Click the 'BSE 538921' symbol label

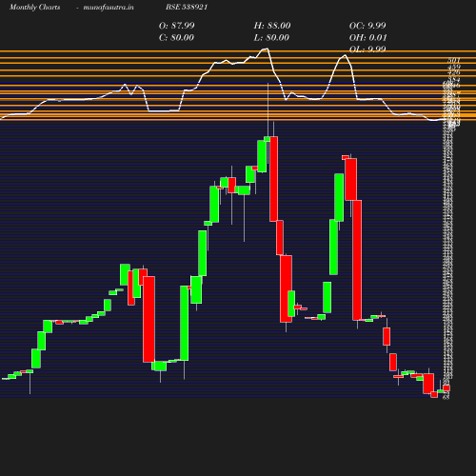point(187,7)
